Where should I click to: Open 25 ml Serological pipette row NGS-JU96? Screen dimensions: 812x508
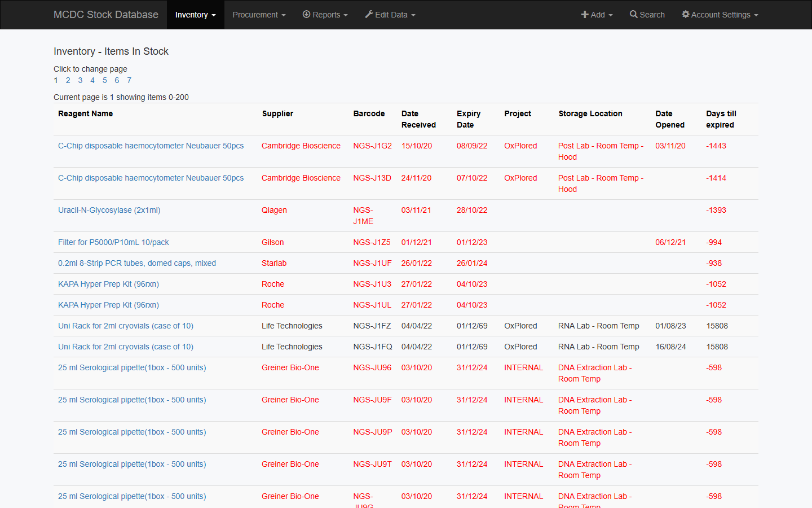pyautogui.click(x=132, y=367)
